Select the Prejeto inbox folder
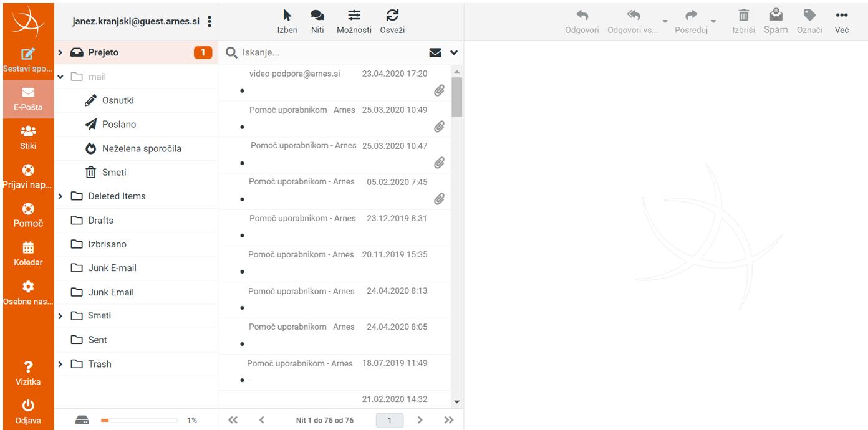 [x=137, y=53]
